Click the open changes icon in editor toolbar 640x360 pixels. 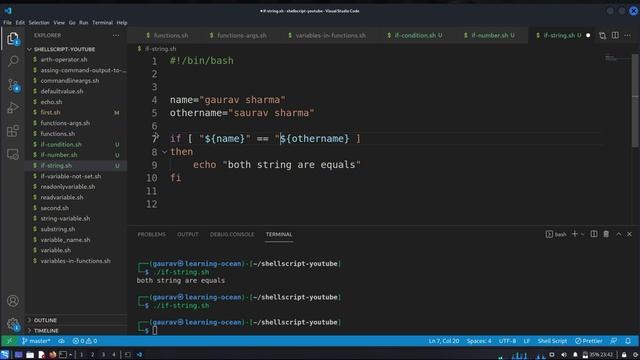coord(602,36)
